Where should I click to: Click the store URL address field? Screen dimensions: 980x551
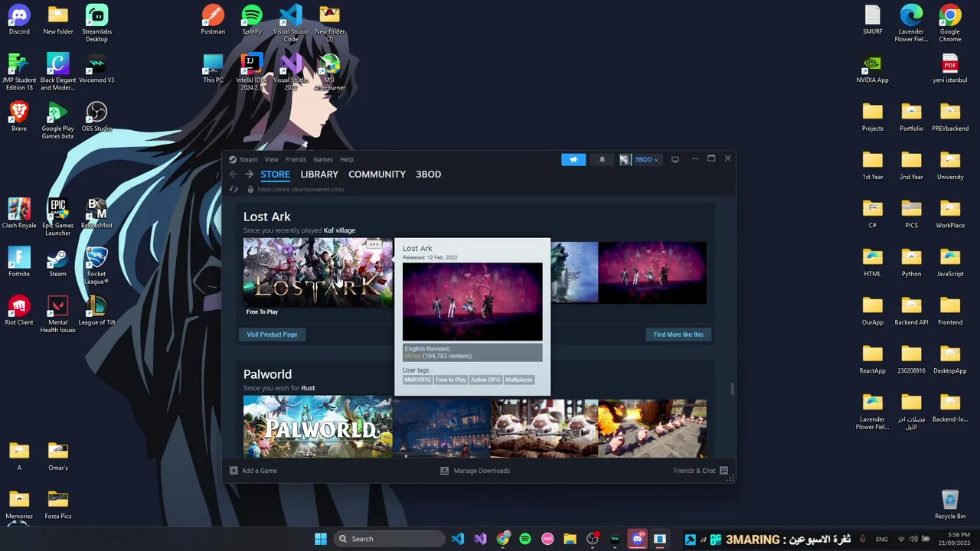[x=301, y=189]
